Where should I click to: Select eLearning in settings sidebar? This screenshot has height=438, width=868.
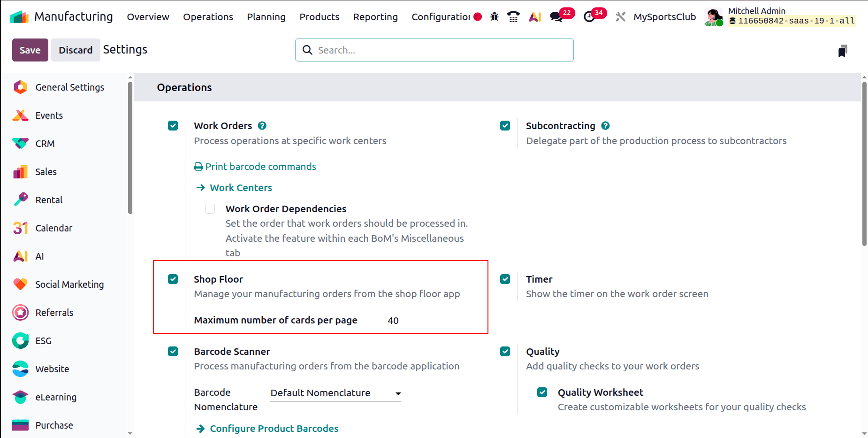pyautogui.click(x=65, y=397)
